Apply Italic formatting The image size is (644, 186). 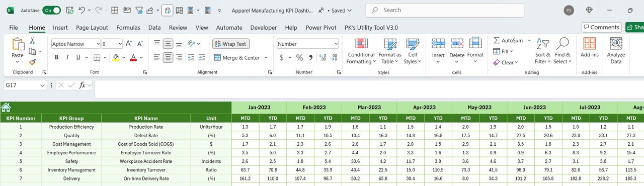click(68, 58)
